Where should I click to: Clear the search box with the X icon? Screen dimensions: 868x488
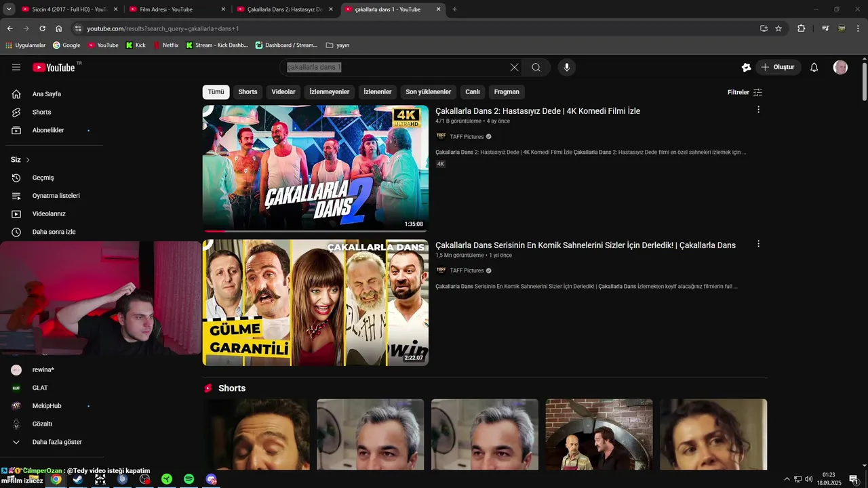click(x=514, y=67)
